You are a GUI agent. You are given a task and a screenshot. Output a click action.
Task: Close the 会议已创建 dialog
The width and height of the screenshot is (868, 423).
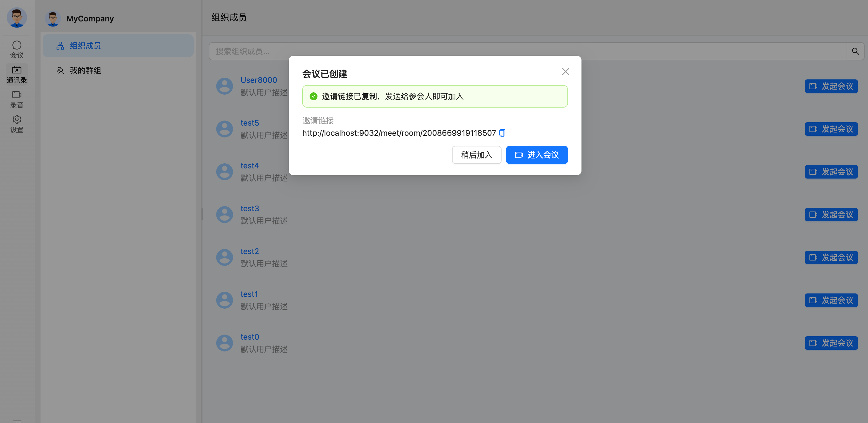click(x=565, y=72)
